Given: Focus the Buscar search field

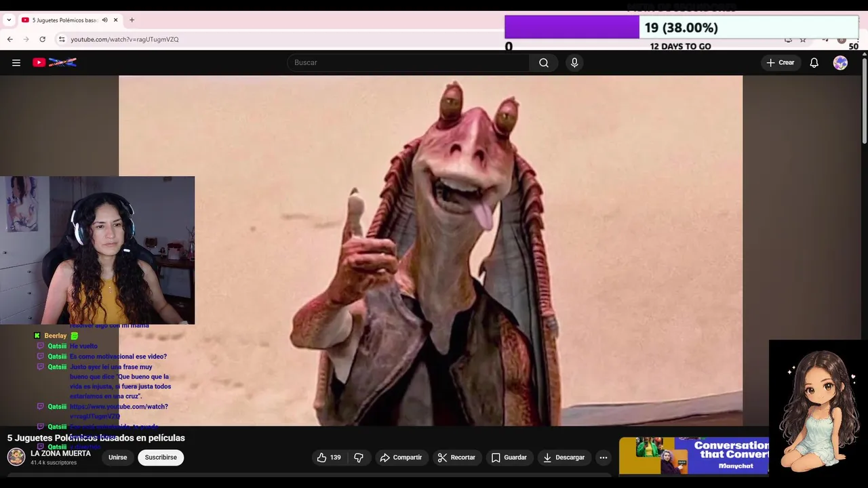Looking at the screenshot, I should pos(408,62).
